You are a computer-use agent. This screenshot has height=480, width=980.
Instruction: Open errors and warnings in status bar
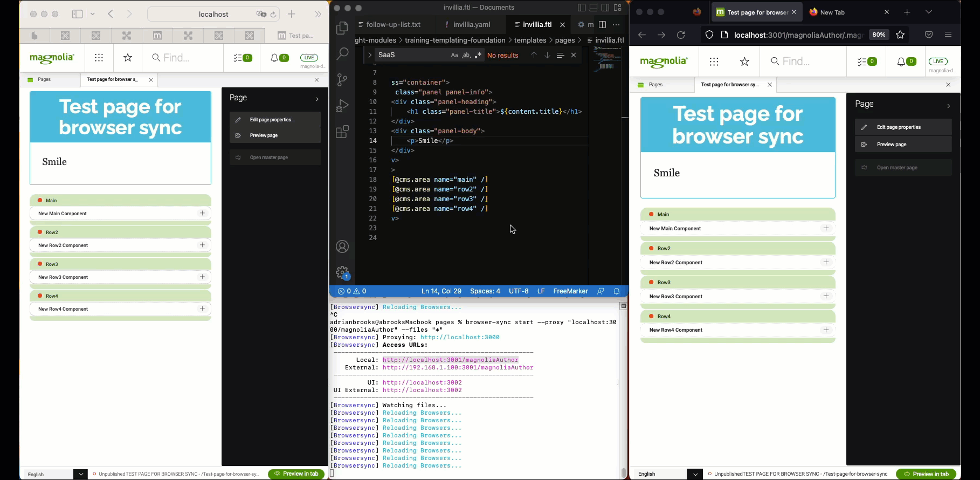point(353,291)
